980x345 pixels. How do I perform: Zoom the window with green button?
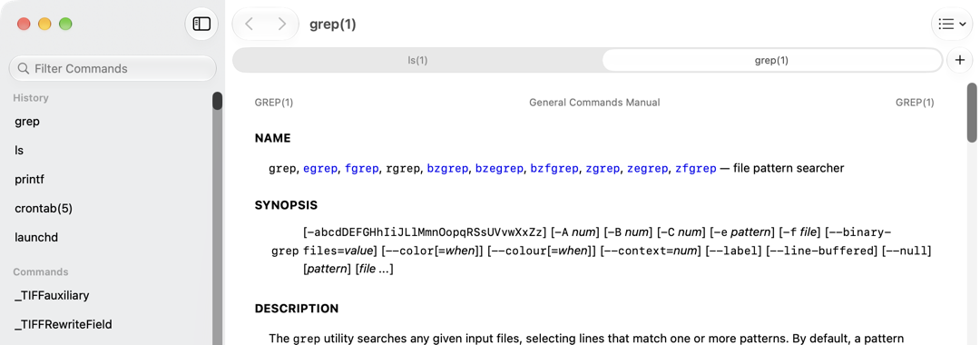tap(65, 24)
